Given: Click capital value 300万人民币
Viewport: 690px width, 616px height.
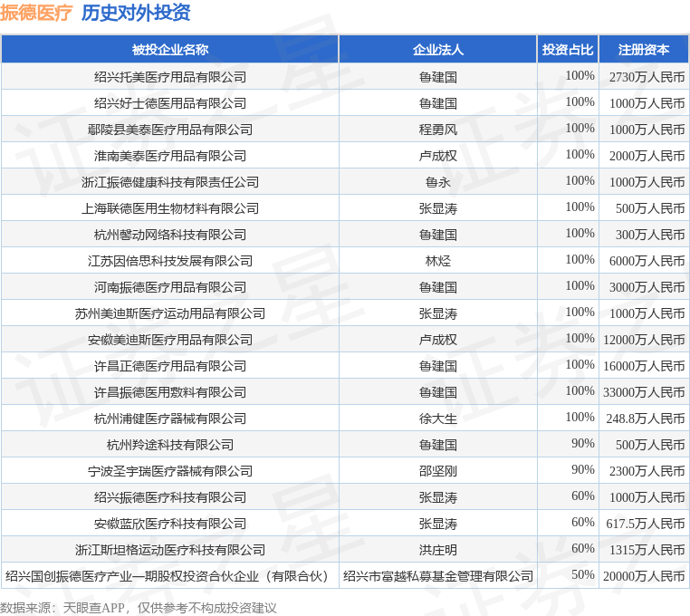Looking at the screenshot, I should (650, 235).
